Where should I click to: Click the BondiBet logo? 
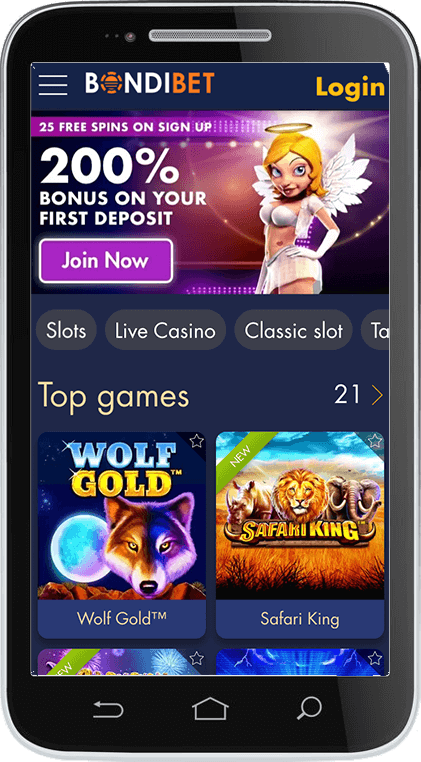[x=150, y=83]
